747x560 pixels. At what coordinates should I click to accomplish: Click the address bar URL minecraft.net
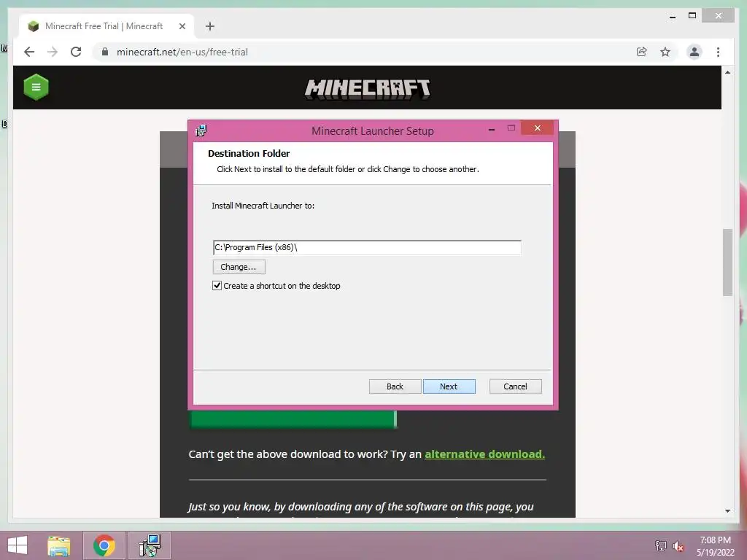click(182, 52)
